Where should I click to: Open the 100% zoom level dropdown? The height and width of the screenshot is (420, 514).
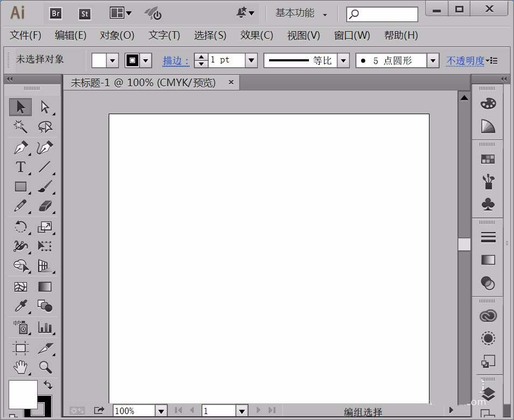click(161, 411)
